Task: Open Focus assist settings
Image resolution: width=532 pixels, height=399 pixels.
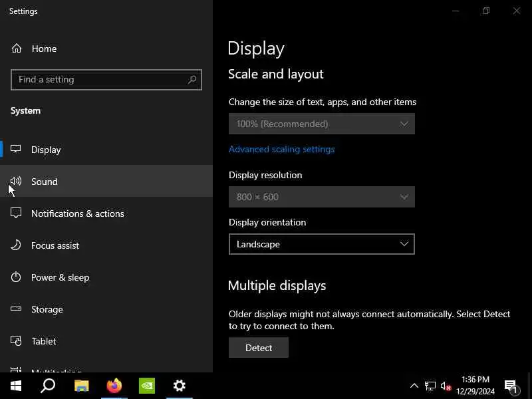Action: tap(106, 245)
